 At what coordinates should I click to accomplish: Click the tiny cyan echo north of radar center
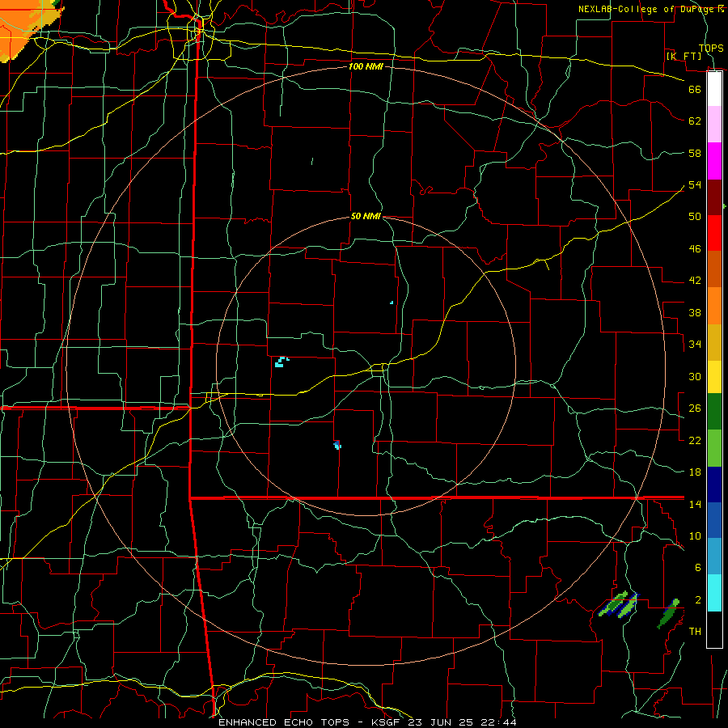click(392, 303)
